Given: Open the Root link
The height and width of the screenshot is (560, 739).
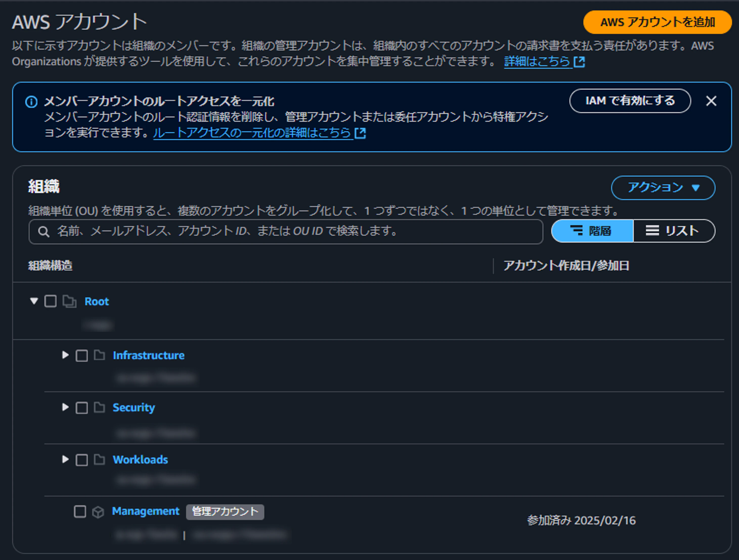Looking at the screenshot, I should coord(97,302).
